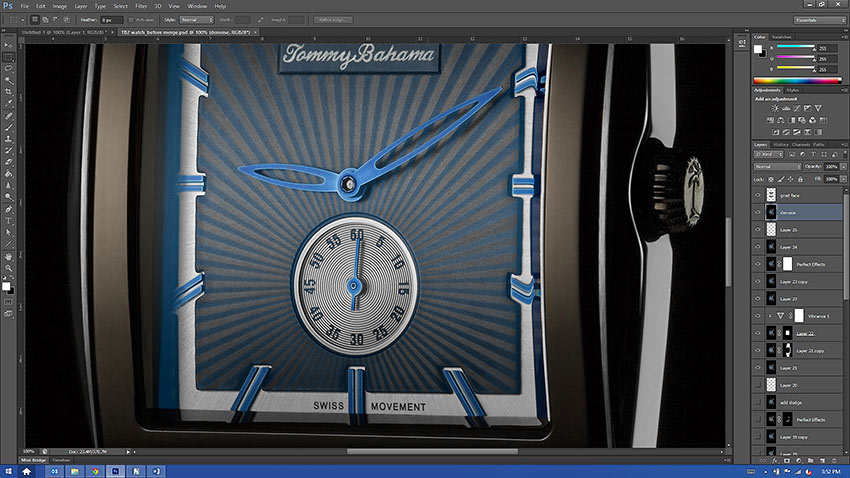Viewport: 850px width, 478px height.
Task: Show the add dodge layer
Action: point(758,403)
